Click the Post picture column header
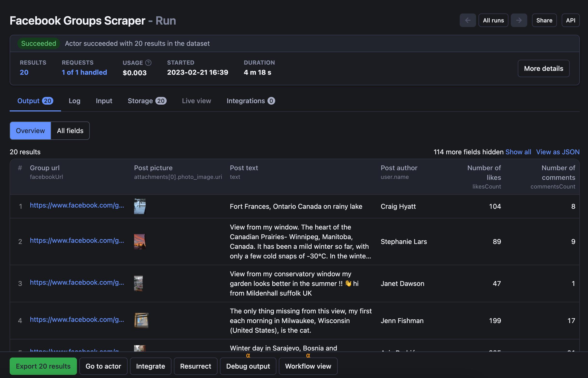 pos(153,168)
